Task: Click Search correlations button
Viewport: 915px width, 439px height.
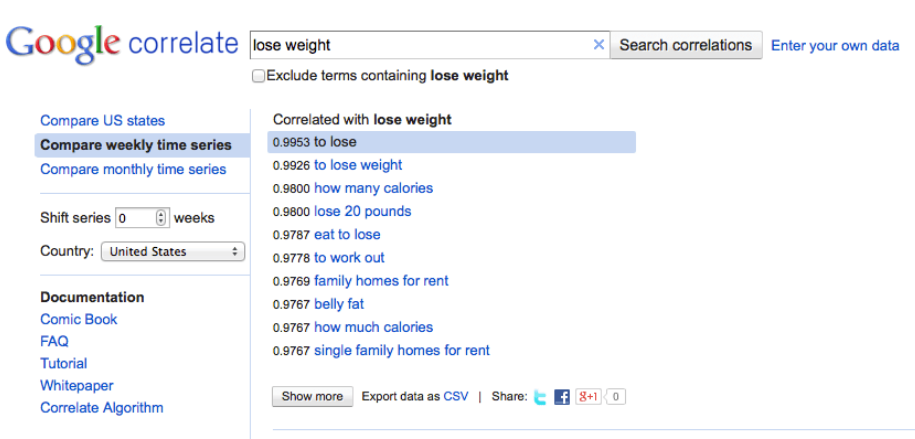Action: click(686, 45)
